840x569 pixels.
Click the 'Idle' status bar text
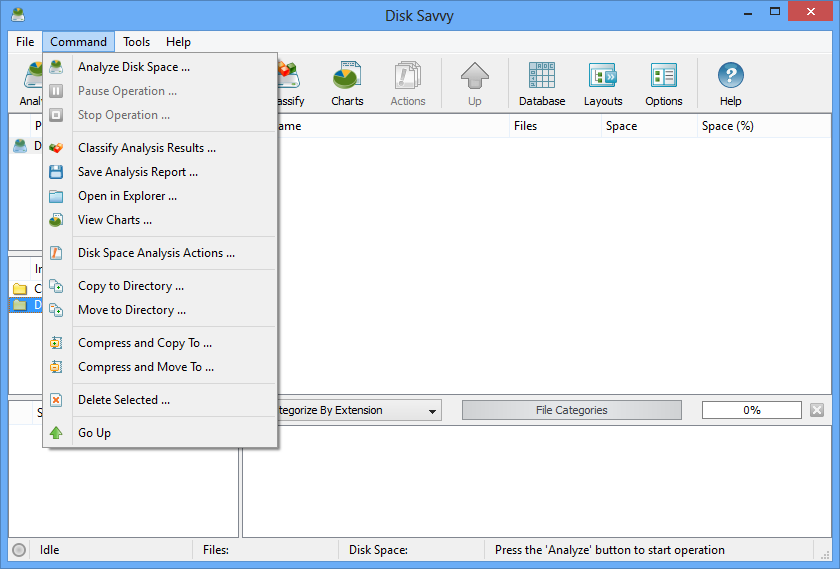(49, 550)
